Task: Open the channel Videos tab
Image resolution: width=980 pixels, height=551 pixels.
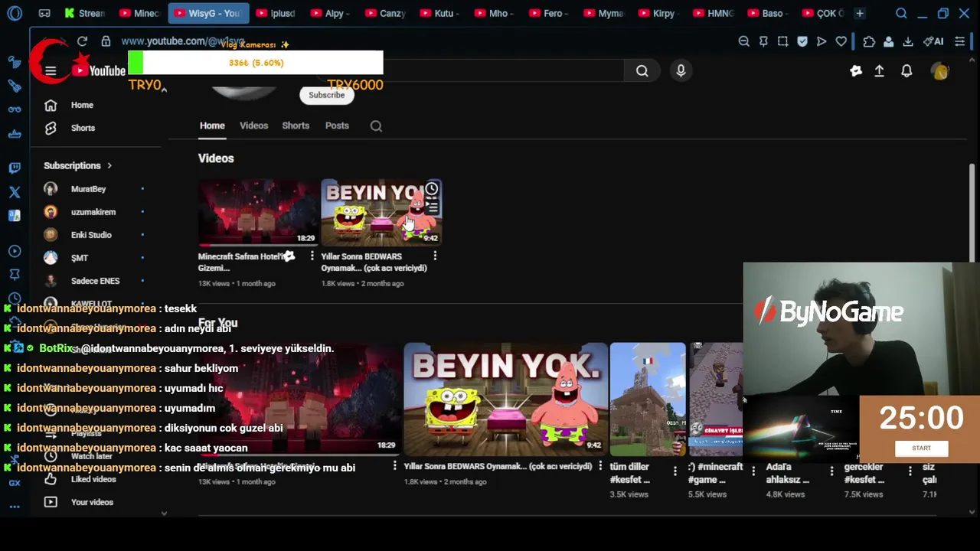Action: 253,126
